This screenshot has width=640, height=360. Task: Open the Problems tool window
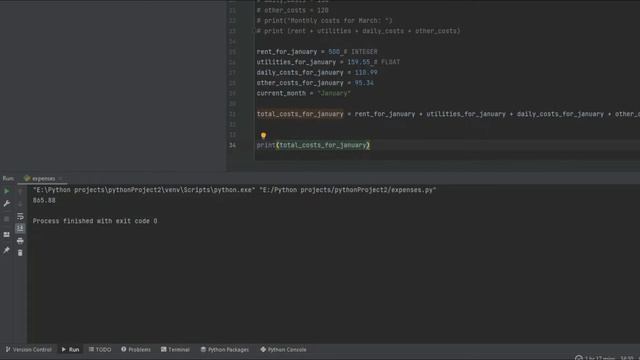click(136, 349)
